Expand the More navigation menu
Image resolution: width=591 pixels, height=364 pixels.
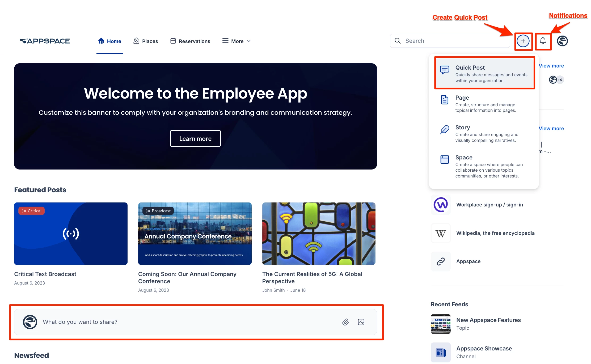point(237,41)
